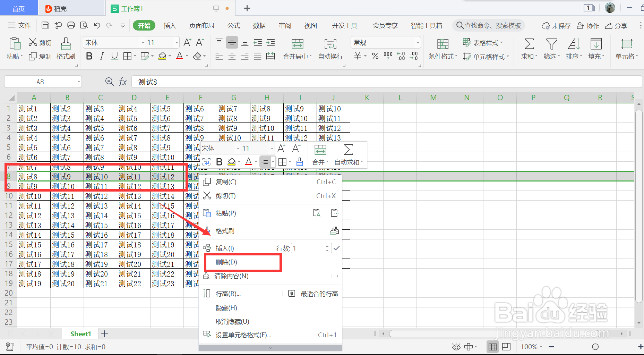This screenshot has width=644, height=355.
Task: Click the font color A in ribbon
Action: tap(179, 56)
